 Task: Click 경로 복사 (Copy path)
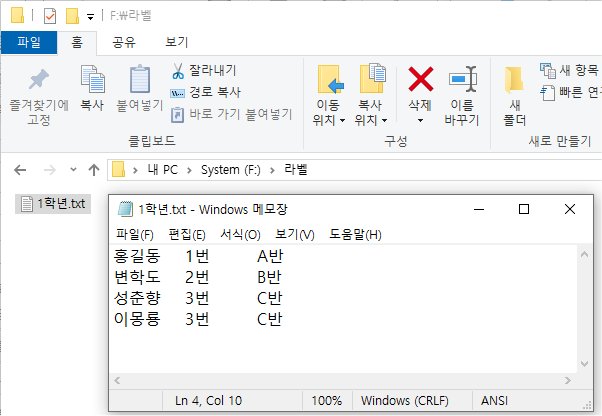point(205,92)
